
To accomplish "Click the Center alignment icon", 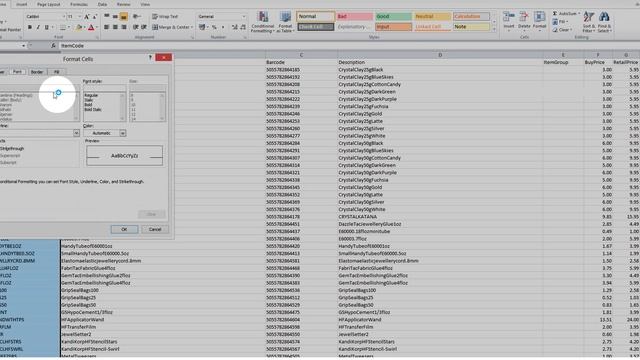I will pyautogui.click(x=115, y=27).
